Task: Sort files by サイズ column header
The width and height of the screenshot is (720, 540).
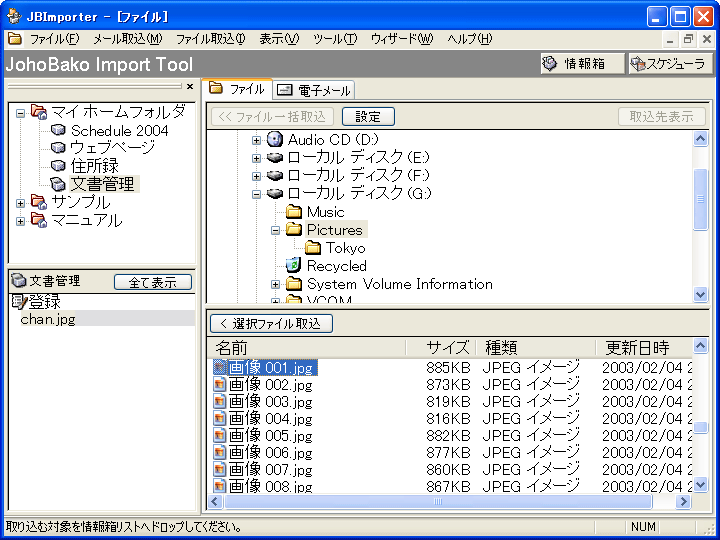Action: [x=441, y=348]
